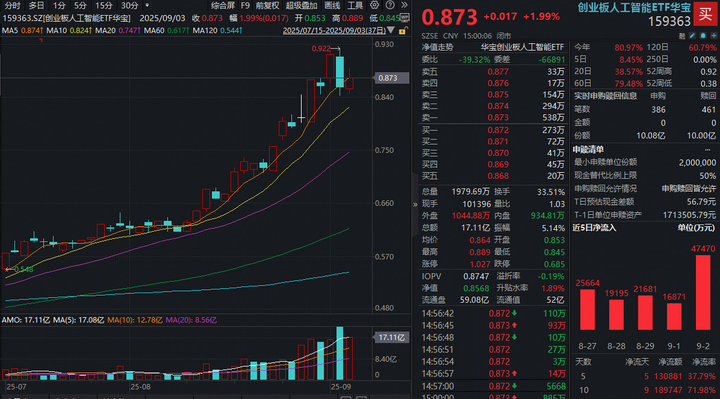
Task: Click the 9-1 net inflow bar 16871
Action: coord(674,316)
